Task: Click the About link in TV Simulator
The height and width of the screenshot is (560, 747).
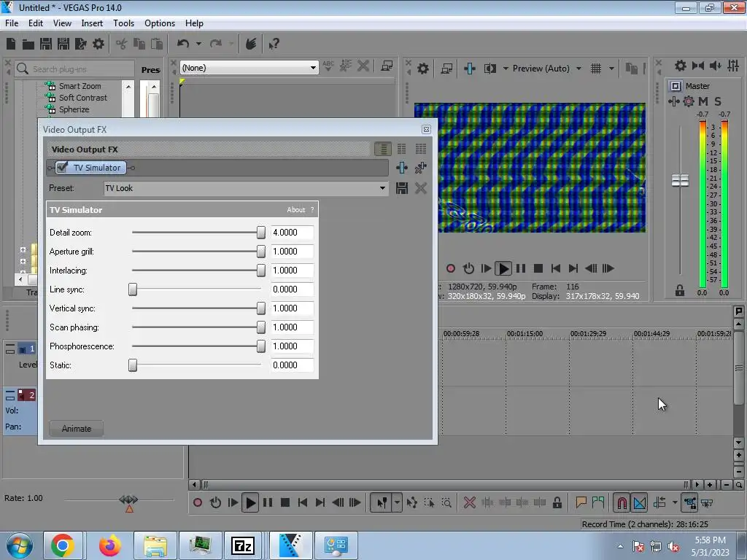Action: coord(296,209)
